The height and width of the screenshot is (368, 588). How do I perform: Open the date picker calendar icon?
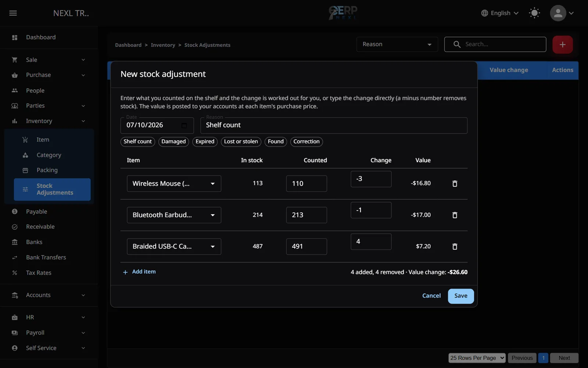(x=184, y=125)
